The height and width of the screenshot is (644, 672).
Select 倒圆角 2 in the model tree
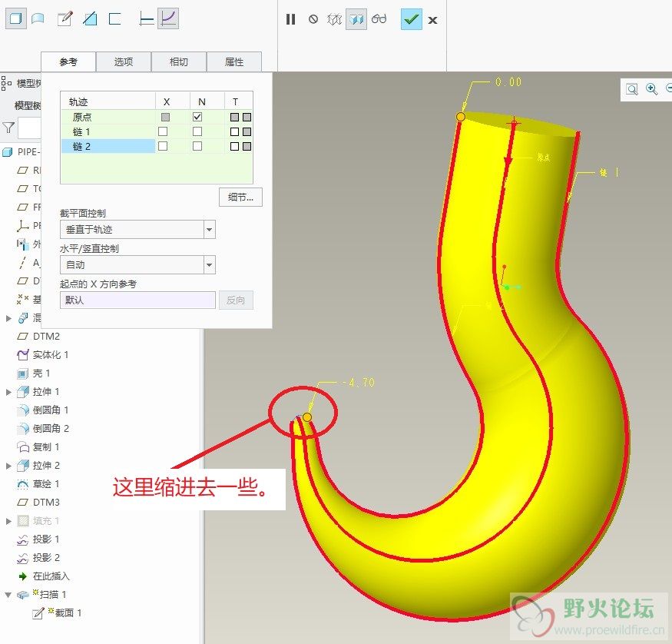[x=51, y=429]
